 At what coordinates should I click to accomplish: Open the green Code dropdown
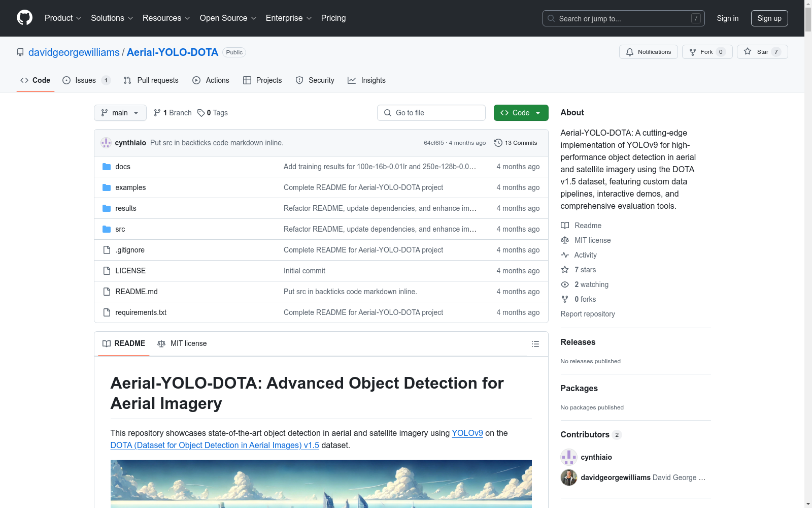(521, 113)
